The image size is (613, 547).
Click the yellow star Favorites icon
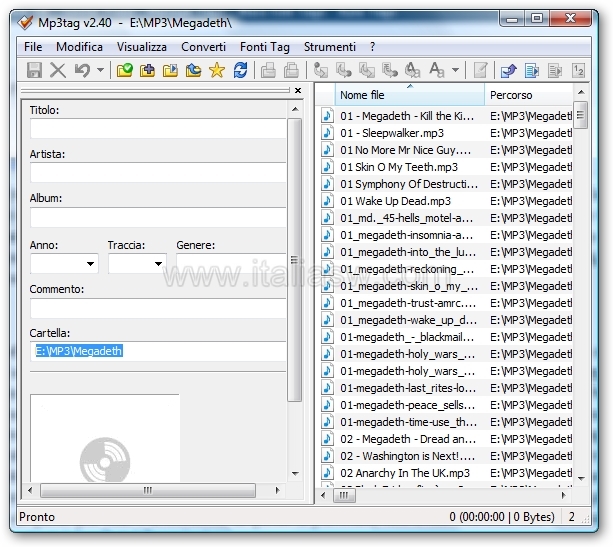pos(217,70)
